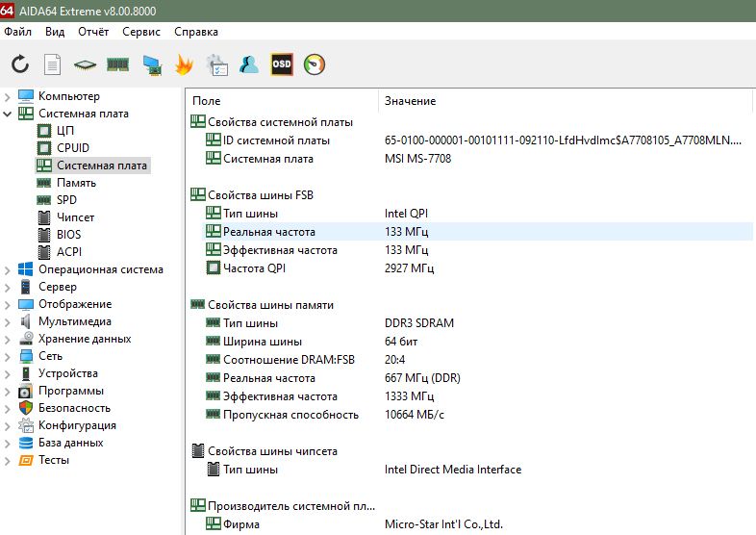Open the Отчёт menu

93,32
